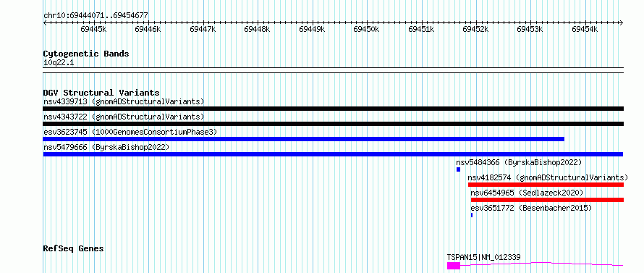Click the red bar for nsv4182574

pyautogui.click(x=546, y=185)
